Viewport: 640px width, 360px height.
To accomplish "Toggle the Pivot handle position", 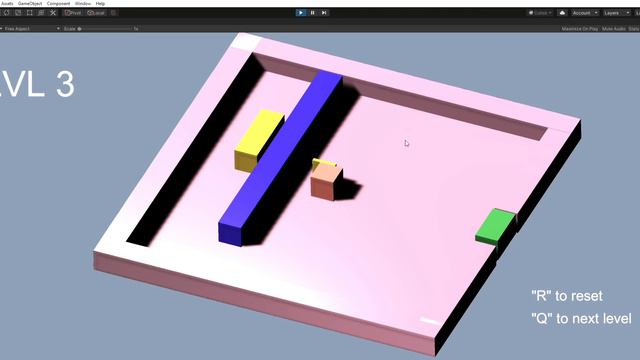I will pos(73,13).
